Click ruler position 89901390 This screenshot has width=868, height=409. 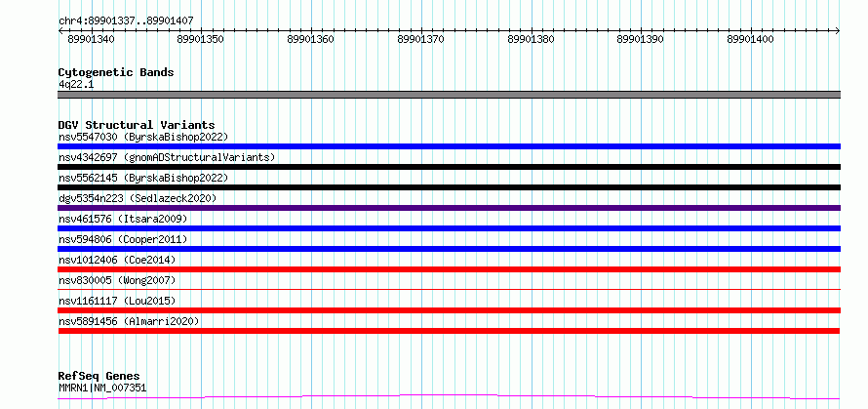click(x=641, y=39)
